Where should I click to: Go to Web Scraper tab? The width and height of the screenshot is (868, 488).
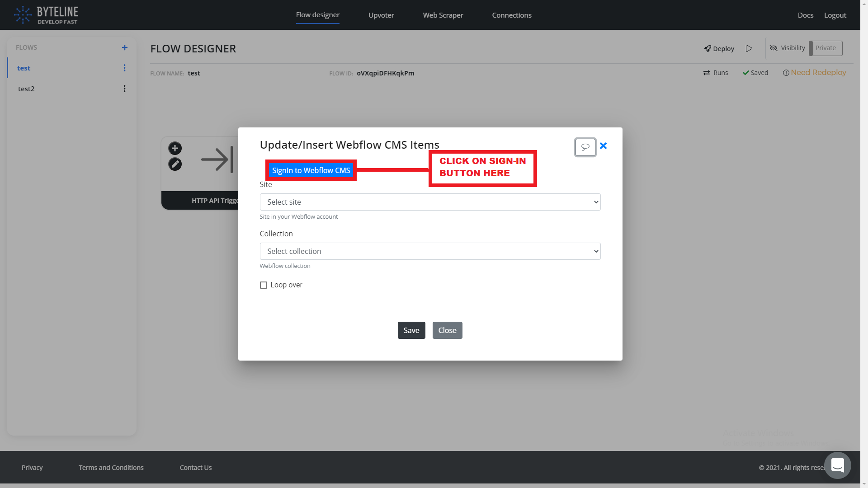pos(443,15)
